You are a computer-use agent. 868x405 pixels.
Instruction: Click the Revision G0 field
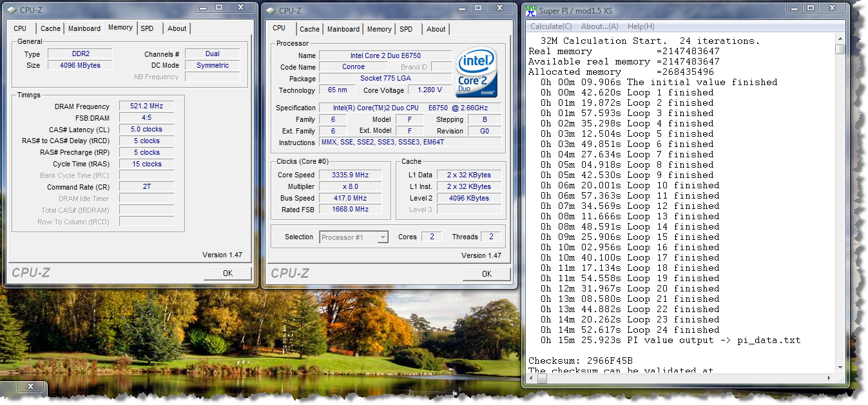pos(485,131)
